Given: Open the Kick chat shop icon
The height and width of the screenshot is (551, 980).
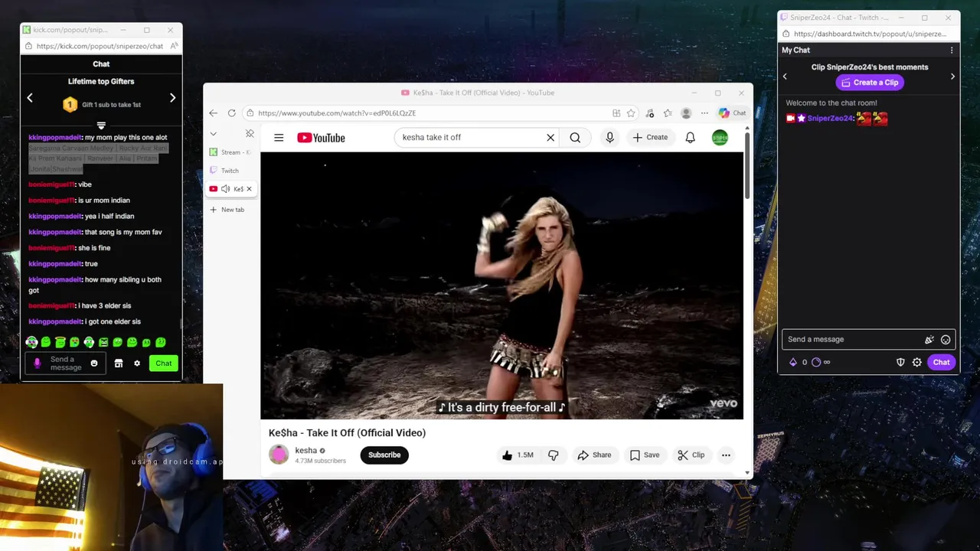Looking at the screenshot, I should pos(119,364).
